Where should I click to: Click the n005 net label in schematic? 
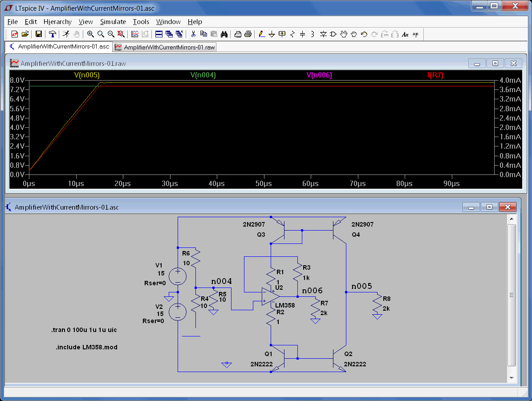click(361, 286)
